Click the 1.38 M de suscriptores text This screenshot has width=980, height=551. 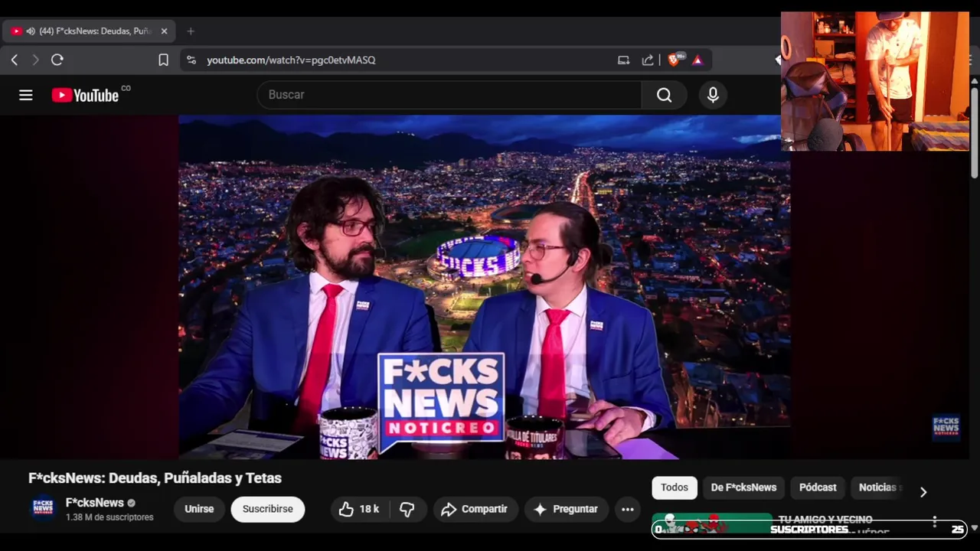coord(109,517)
